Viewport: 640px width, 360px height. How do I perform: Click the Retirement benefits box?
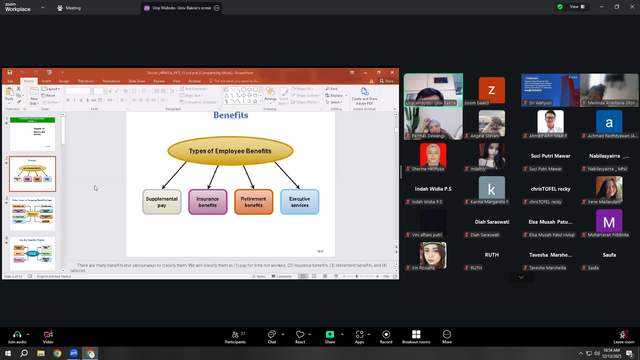tap(253, 202)
